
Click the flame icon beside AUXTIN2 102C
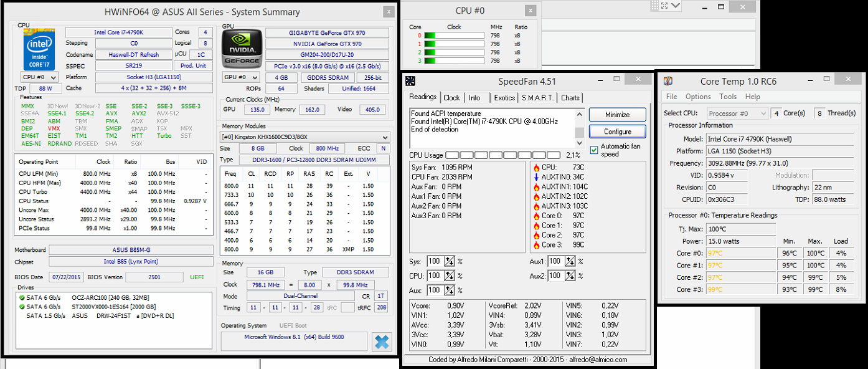coord(536,196)
